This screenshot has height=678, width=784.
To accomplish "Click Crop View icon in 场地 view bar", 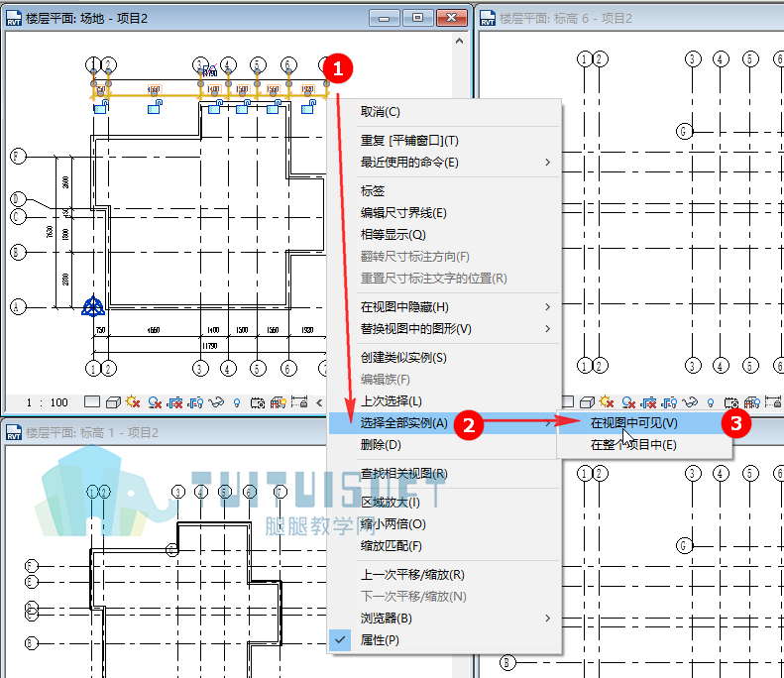I will click(175, 402).
